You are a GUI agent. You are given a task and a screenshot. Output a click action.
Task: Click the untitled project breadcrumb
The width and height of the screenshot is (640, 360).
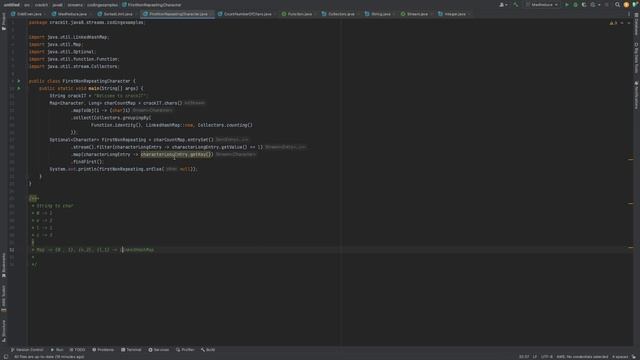pyautogui.click(x=11, y=5)
